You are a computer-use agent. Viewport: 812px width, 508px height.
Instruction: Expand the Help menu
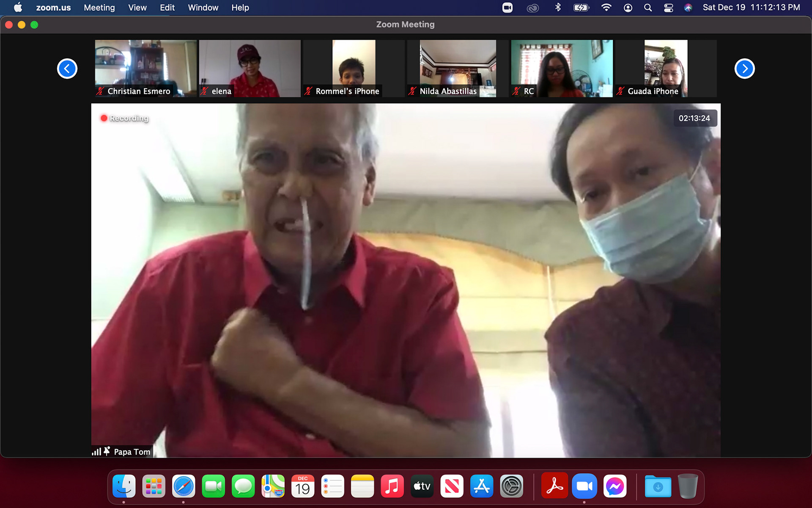click(240, 8)
